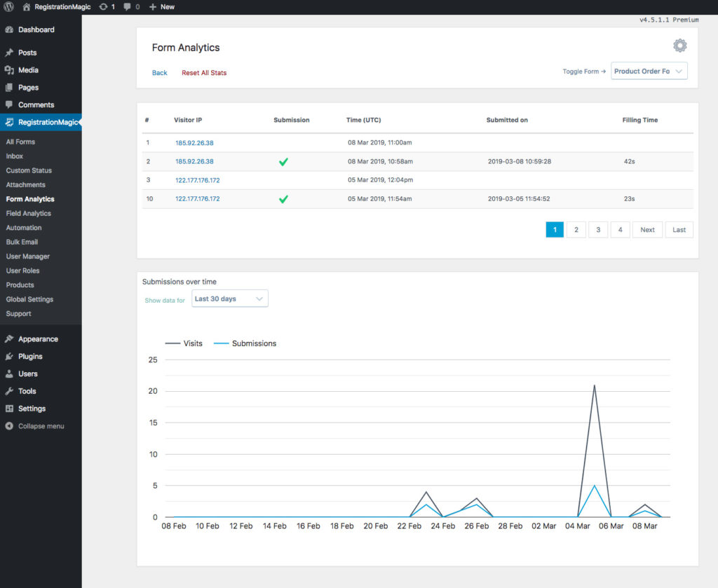Go to page 2 of results
This screenshot has height=588, width=718.
[x=576, y=230]
